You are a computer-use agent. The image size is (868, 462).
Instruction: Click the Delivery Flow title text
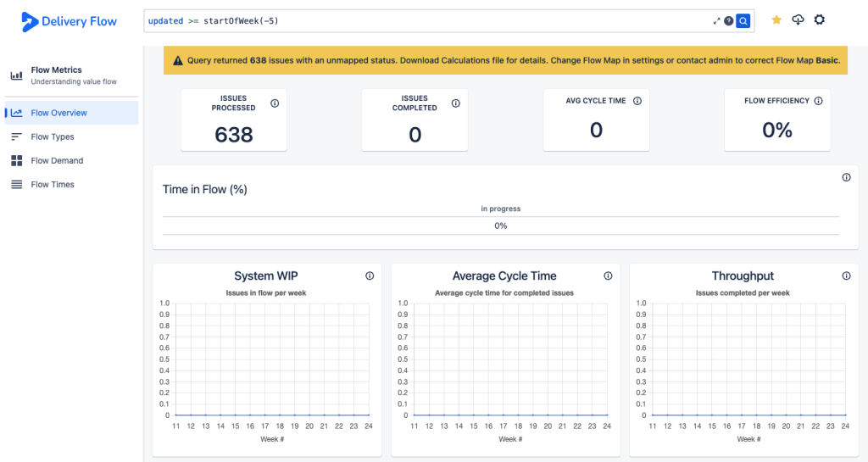79,21
